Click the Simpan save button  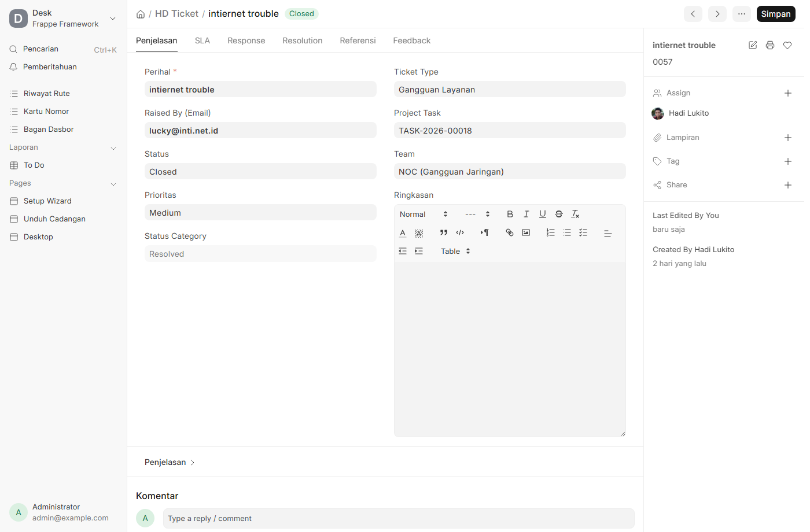[x=776, y=14]
